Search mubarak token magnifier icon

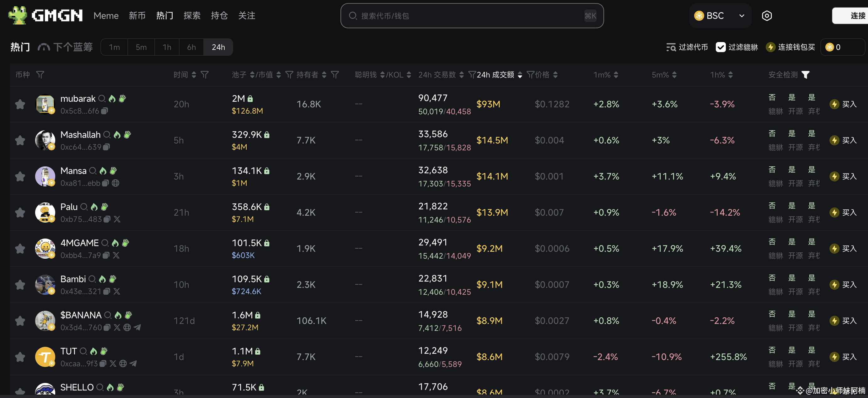click(102, 99)
